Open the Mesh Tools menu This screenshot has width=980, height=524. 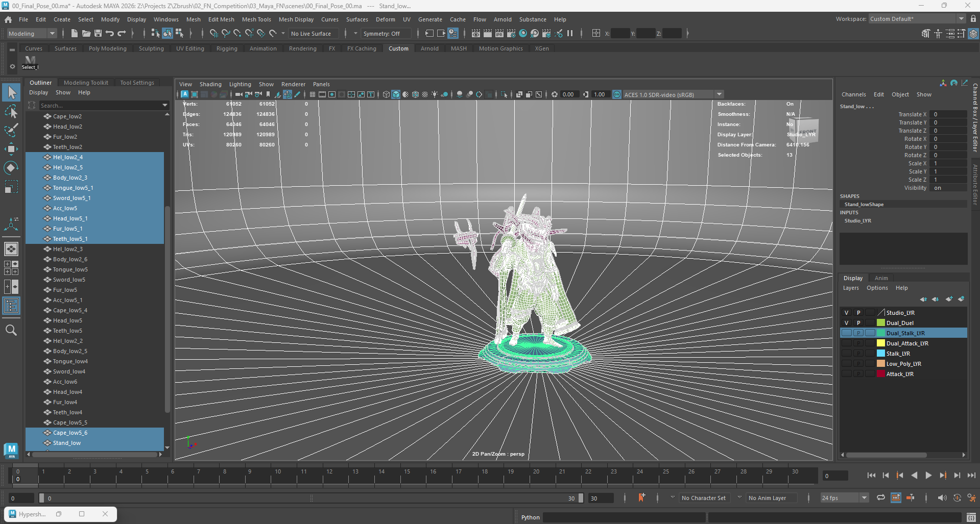[256, 19]
